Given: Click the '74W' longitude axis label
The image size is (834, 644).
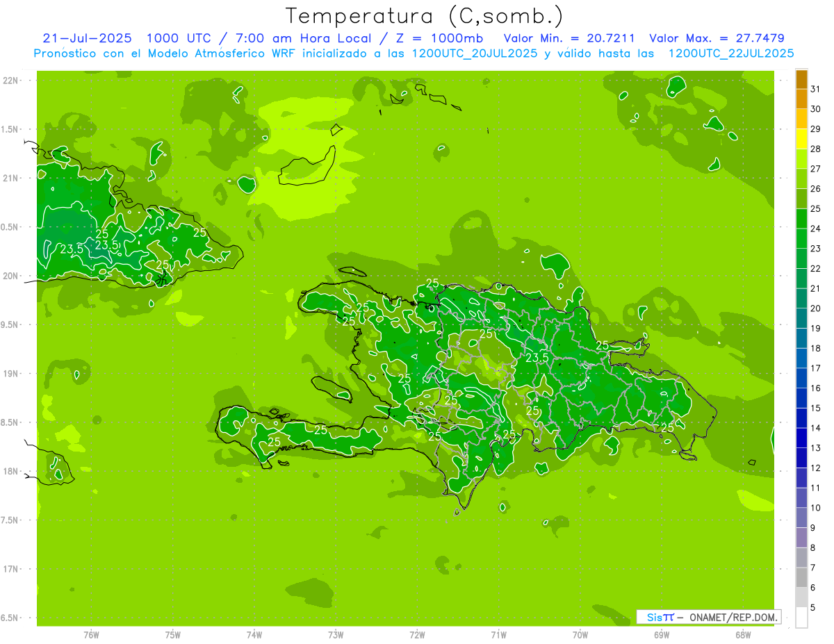Looking at the screenshot, I should [x=254, y=635].
